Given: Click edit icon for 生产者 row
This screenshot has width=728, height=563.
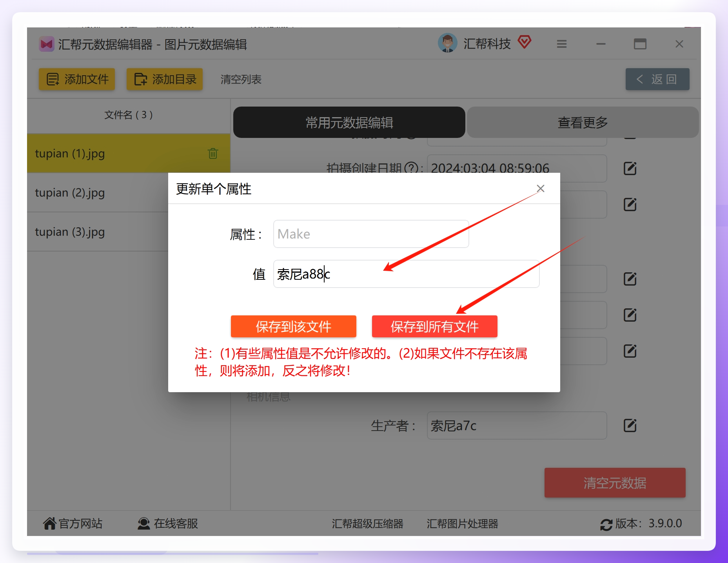Looking at the screenshot, I should 630,425.
